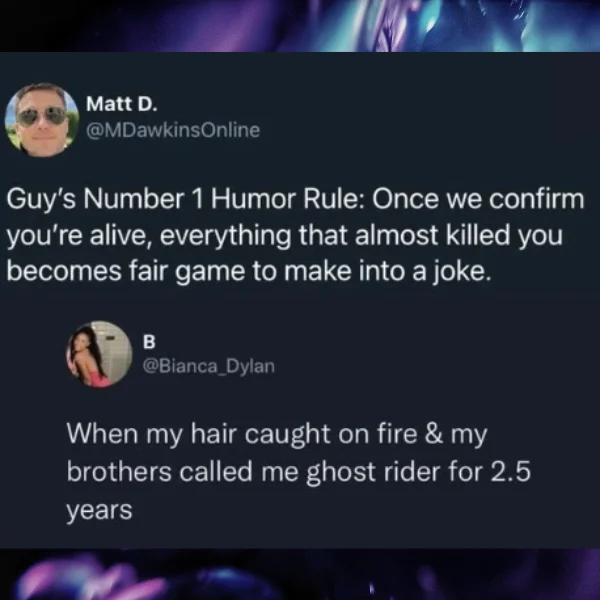Click the line starting "brothers called me ghost rider"

(299, 471)
